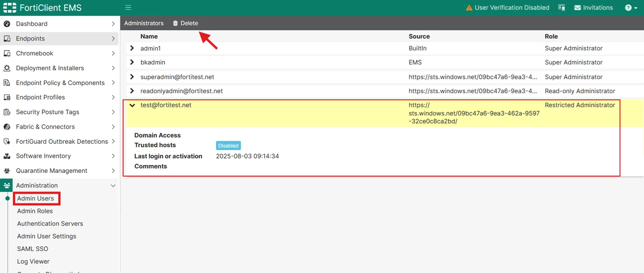
Task: Sort by the Source column header
Action: click(x=419, y=36)
